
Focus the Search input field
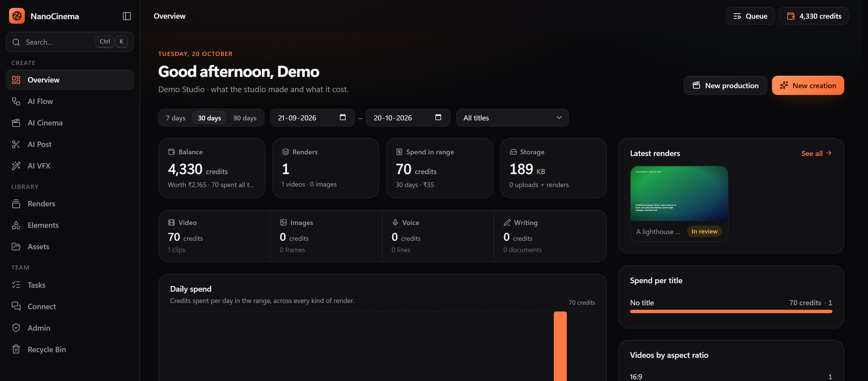[x=70, y=42]
